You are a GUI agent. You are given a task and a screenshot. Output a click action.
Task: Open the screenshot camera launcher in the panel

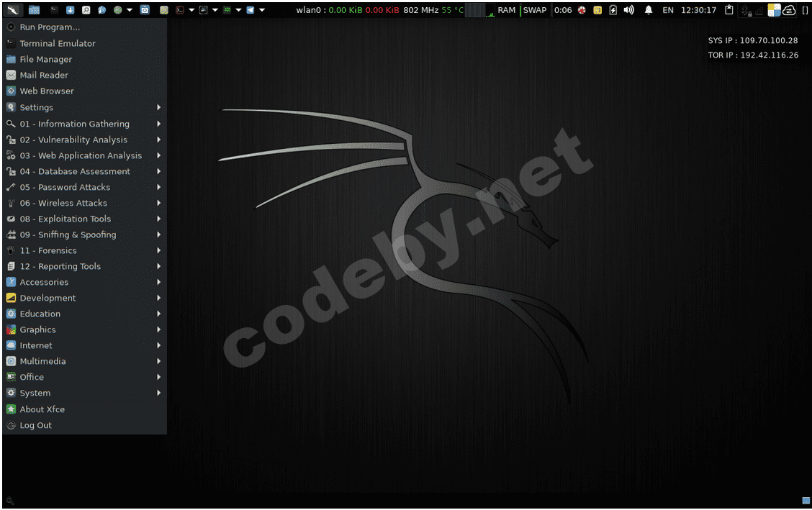pyautogui.click(x=145, y=10)
